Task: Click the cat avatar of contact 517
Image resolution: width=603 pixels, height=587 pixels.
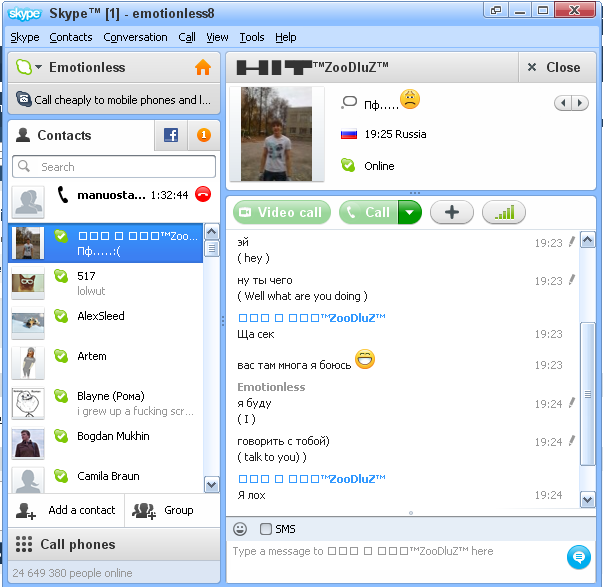Action: [x=28, y=284]
